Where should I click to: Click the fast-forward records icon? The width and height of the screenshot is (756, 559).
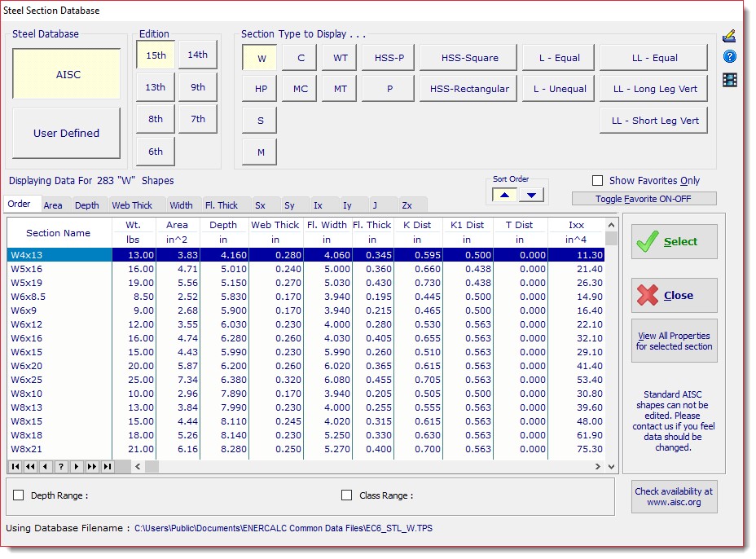point(91,466)
